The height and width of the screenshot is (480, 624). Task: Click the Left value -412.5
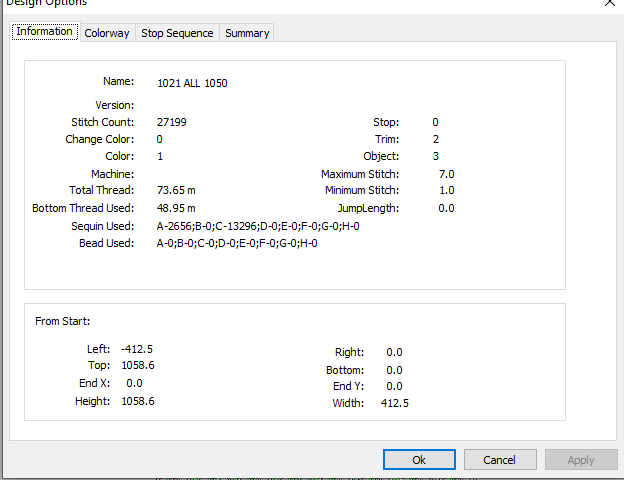(x=137, y=349)
